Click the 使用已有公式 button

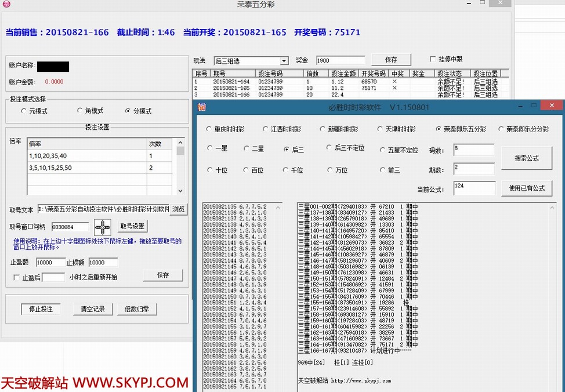coord(527,188)
